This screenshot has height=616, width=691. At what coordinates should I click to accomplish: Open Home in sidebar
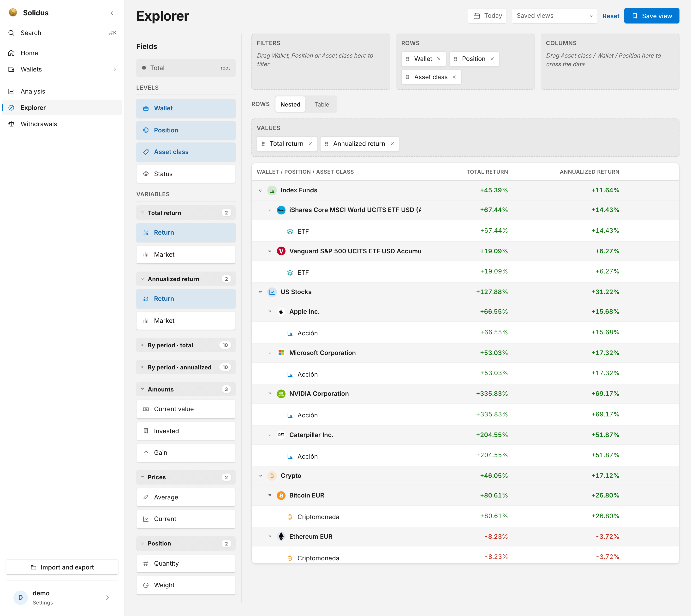(62, 53)
